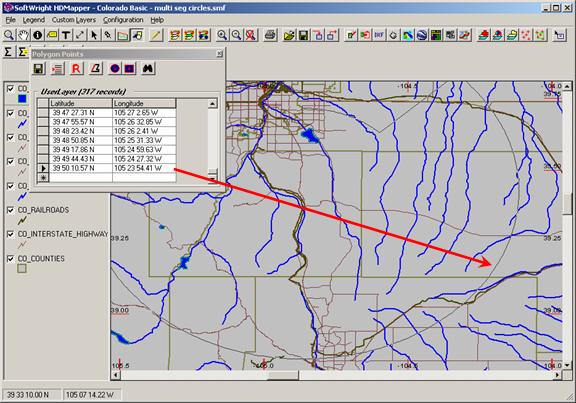Click the green checkmark box toolbar icon
Viewport: 576px width, 403px height.
351,35
